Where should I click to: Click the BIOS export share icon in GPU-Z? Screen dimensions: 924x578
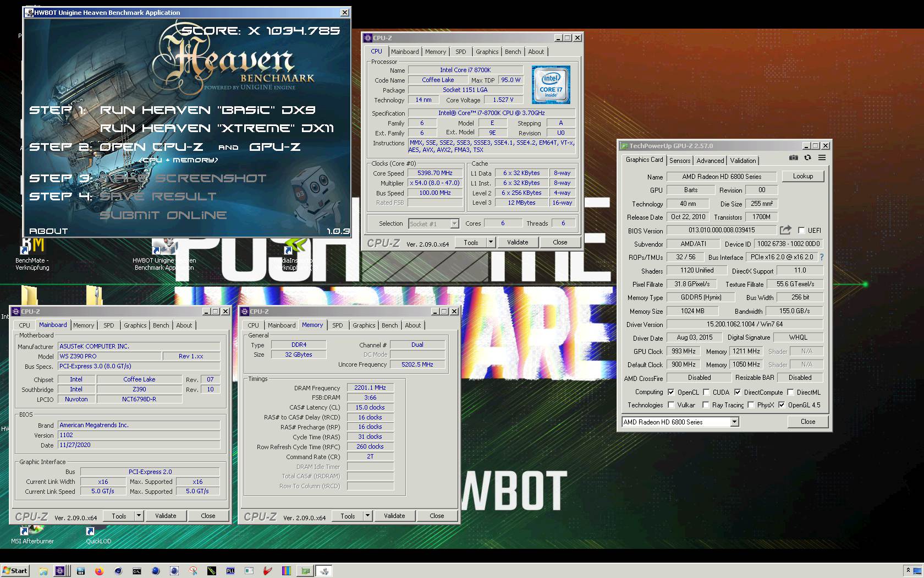coord(785,230)
